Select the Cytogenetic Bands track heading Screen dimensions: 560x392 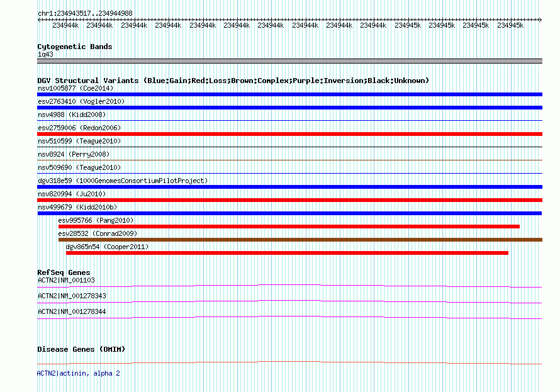pyautogui.click(x=75, y=47)
